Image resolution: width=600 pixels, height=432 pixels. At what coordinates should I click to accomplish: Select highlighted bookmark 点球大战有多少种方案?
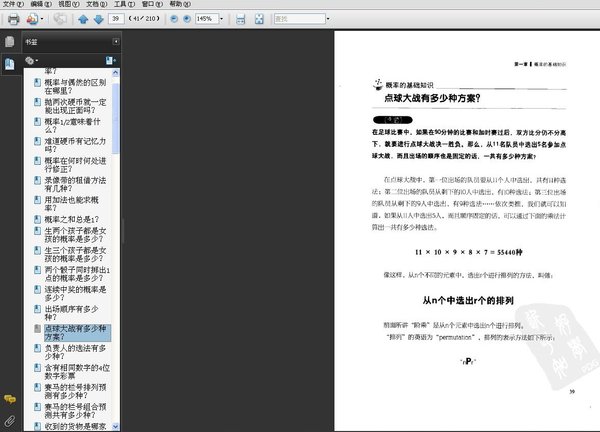pyautogui.click(x=77, y=333)
